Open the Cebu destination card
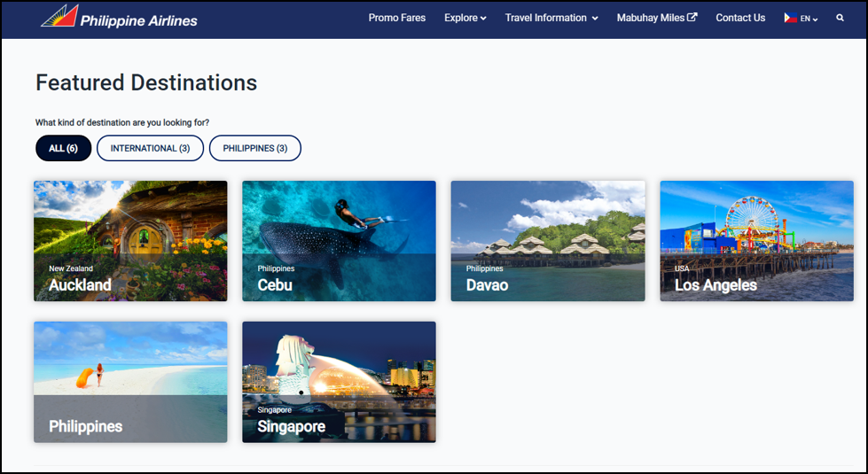This screenshot has width=868, height=474. [339, 241]
